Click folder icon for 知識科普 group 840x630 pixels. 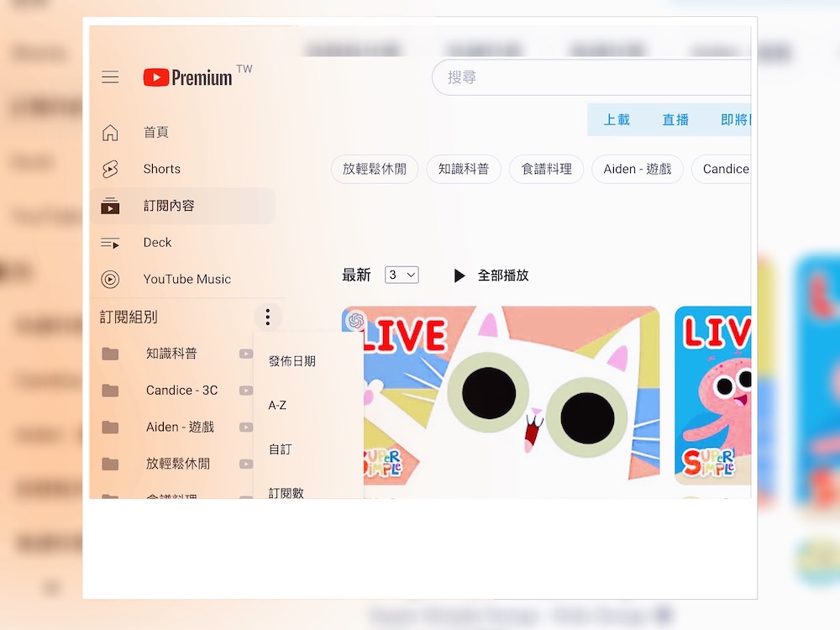[x=110, y=354]
